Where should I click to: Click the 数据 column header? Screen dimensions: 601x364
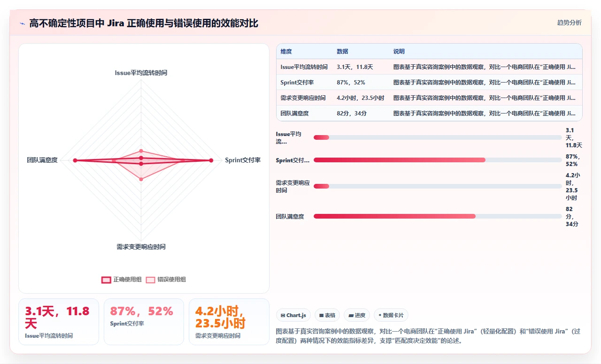pos(342,52)
